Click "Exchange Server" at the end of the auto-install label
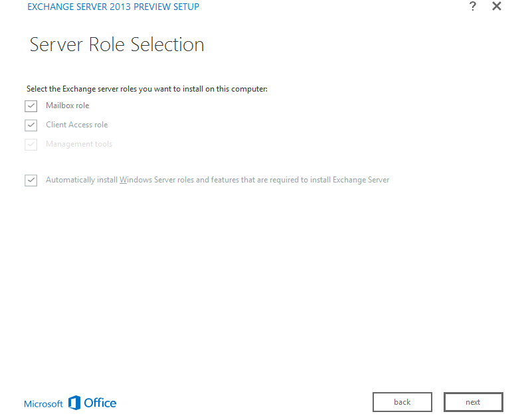 361,180
